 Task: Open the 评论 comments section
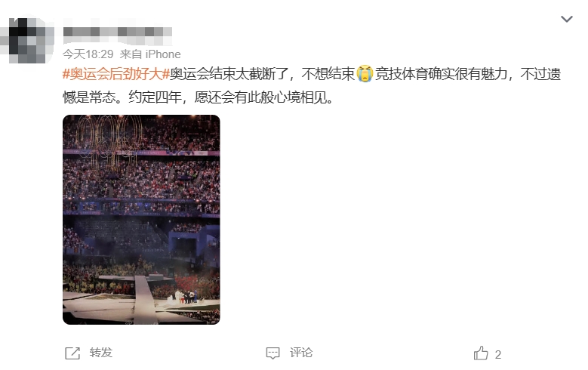(x=300, y=353)
